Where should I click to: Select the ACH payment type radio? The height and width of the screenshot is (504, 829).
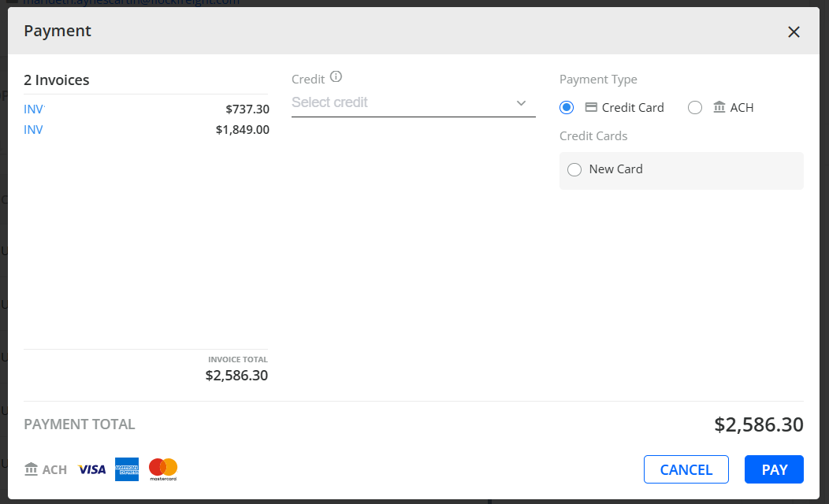(x=695, y=108)
